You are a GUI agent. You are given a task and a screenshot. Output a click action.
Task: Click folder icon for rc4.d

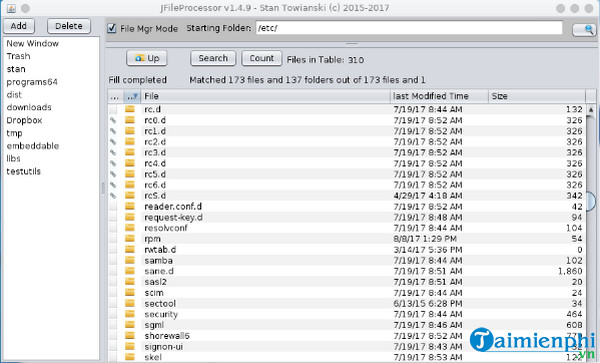click(x=130, y=163)
